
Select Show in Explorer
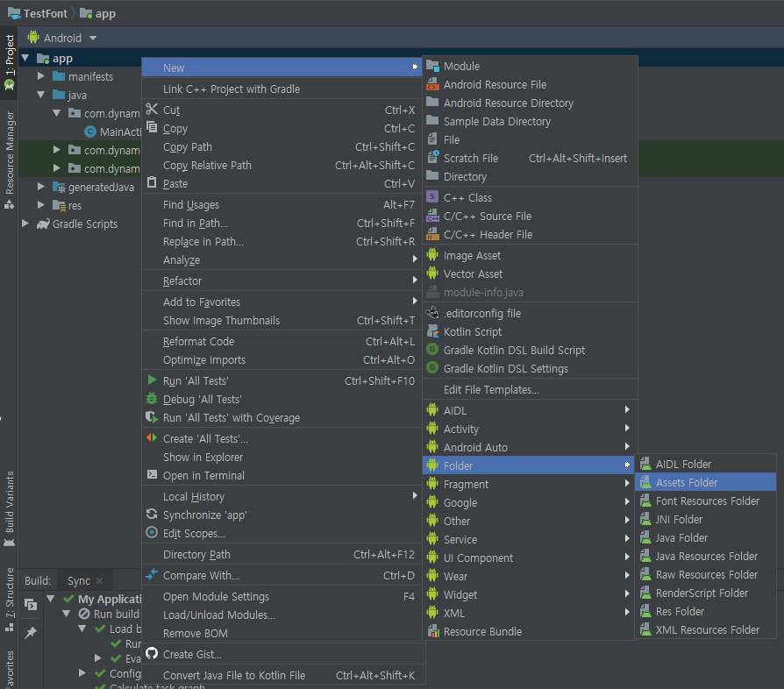pos(282,457)
